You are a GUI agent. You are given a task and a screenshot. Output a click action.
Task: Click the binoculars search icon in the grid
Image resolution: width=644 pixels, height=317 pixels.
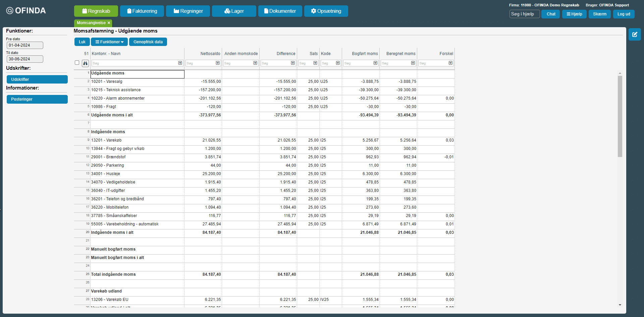click(x=85, y=63)
